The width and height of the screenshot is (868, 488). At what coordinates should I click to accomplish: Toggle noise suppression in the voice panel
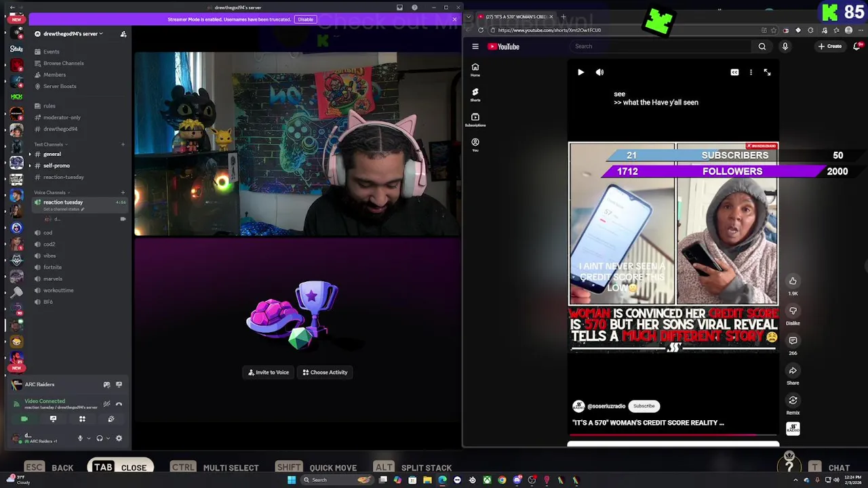[106, 404]
